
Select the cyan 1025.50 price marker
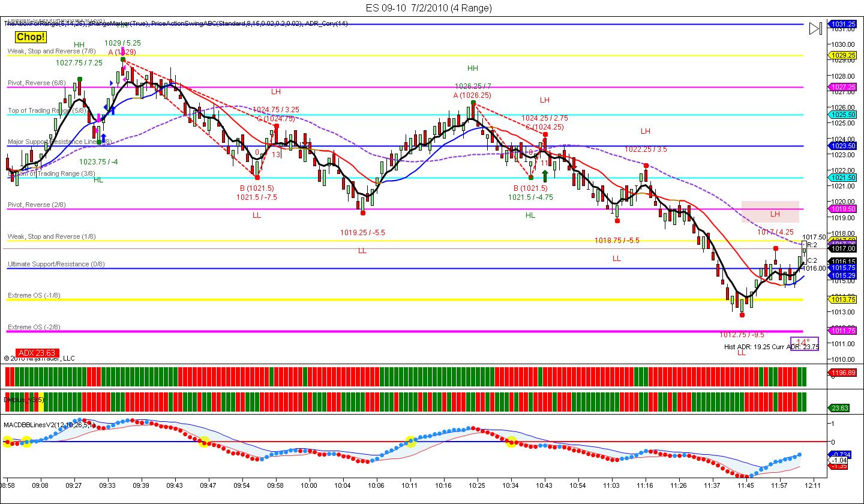tap(844, 115)
